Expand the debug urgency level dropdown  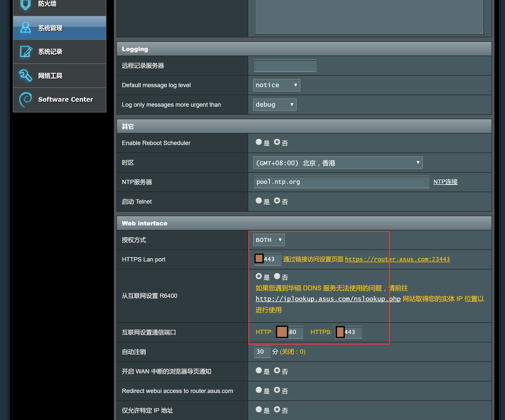tap(275, 105)
